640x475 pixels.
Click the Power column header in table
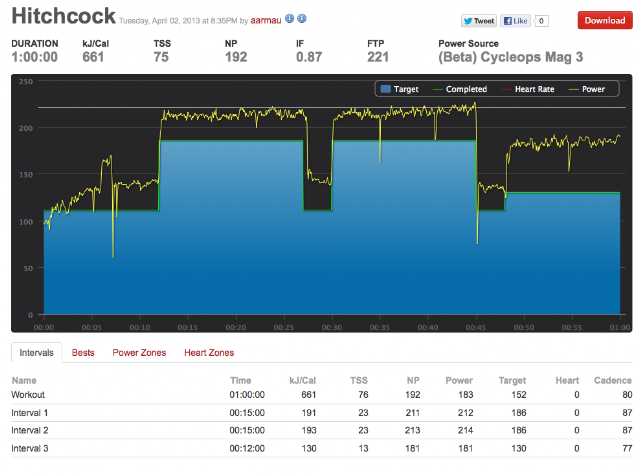(459, 380)
